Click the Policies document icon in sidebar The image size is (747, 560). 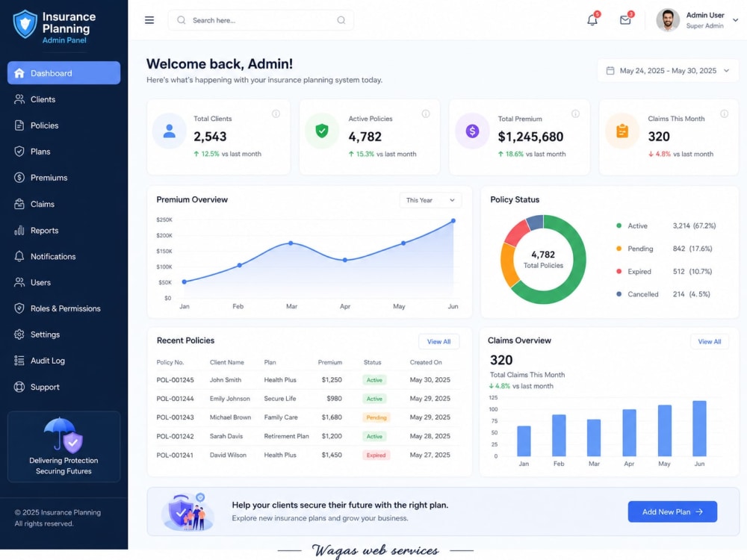[19, 125]
